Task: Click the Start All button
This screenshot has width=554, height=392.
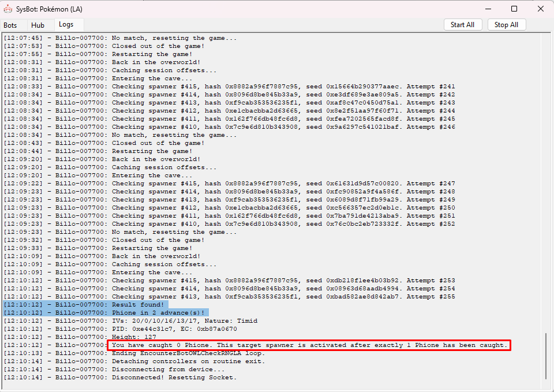Action: click(462, 25)
